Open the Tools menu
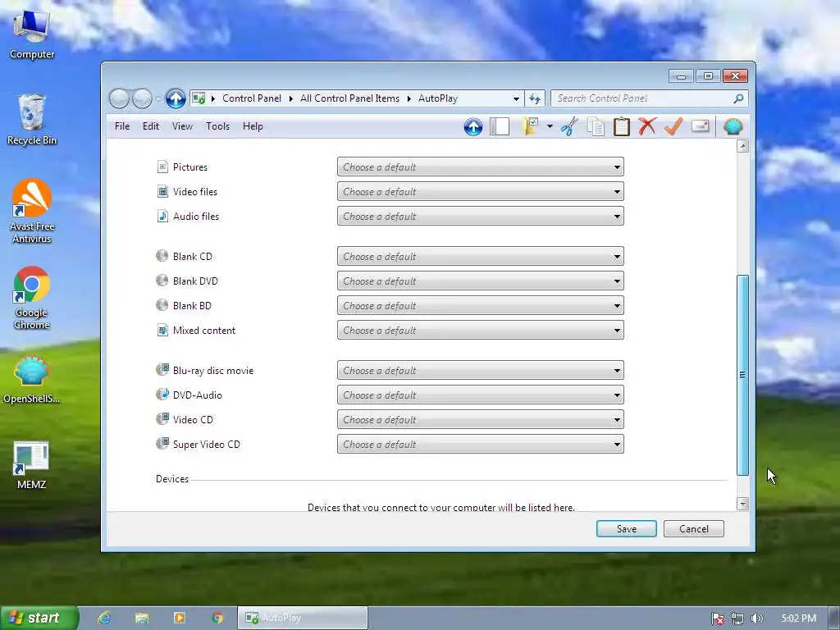Screen dimensions: 840x630 click(x=217, y=126)
